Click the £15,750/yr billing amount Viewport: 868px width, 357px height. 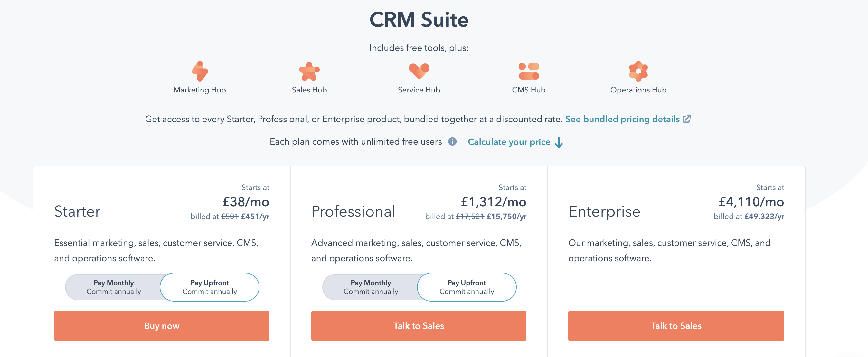(506, 217)
